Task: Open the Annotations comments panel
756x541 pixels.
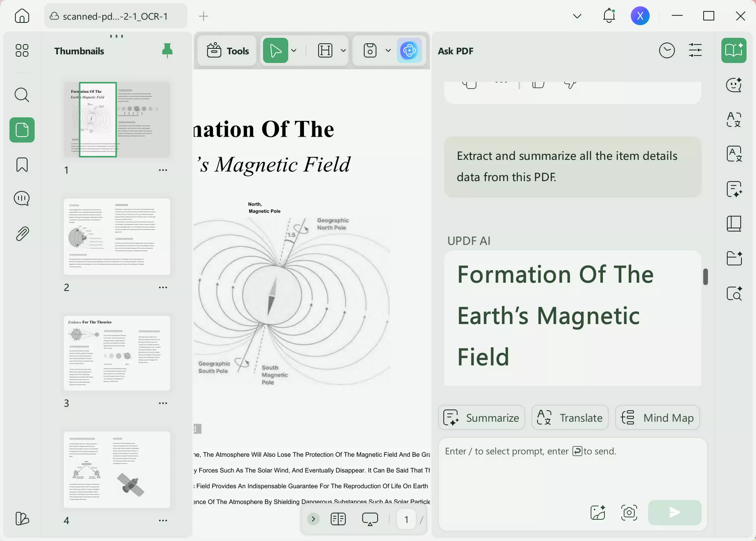Action: click(x=22, y=198)
